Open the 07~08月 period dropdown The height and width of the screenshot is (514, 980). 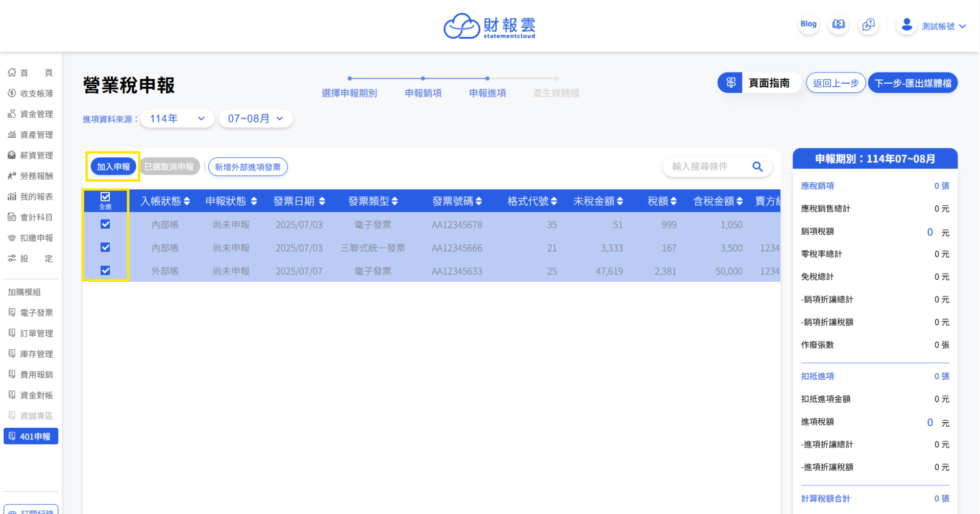[256, 118]
